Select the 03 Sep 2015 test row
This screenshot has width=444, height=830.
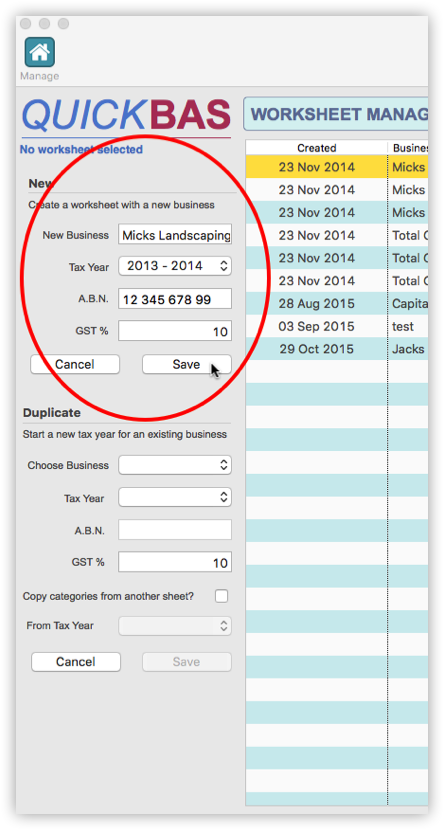[x=337, y=326]
